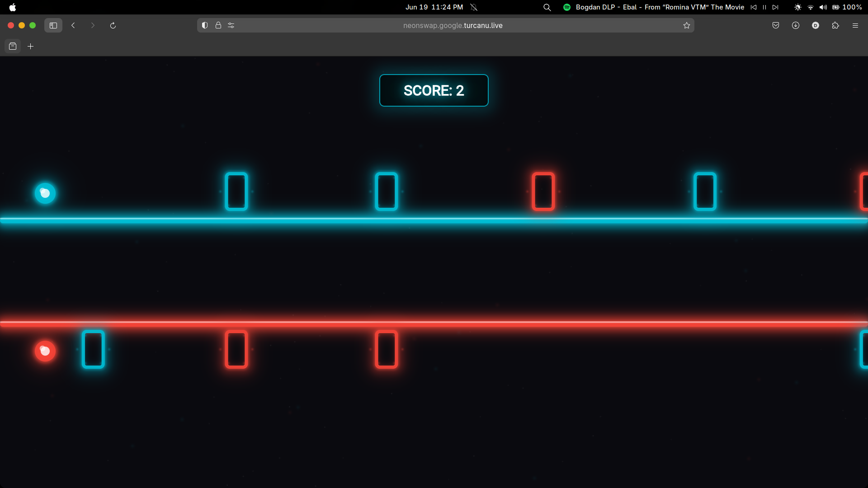Open the Downloads panel icon
Screen dimensions: 868x488
[x=796, y=25]
